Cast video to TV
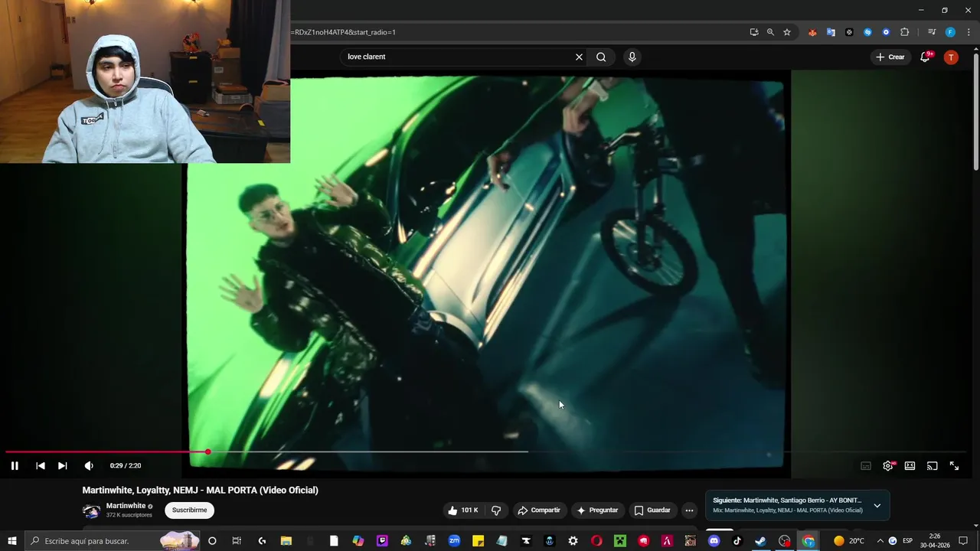The width and height of the screenshot is (980, 551). pos(932,465)
